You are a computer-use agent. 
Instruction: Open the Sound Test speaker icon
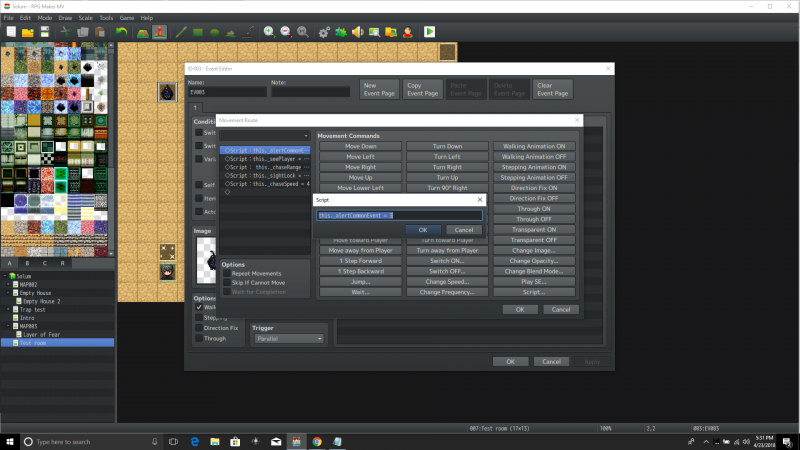click(x=358, y=32)
